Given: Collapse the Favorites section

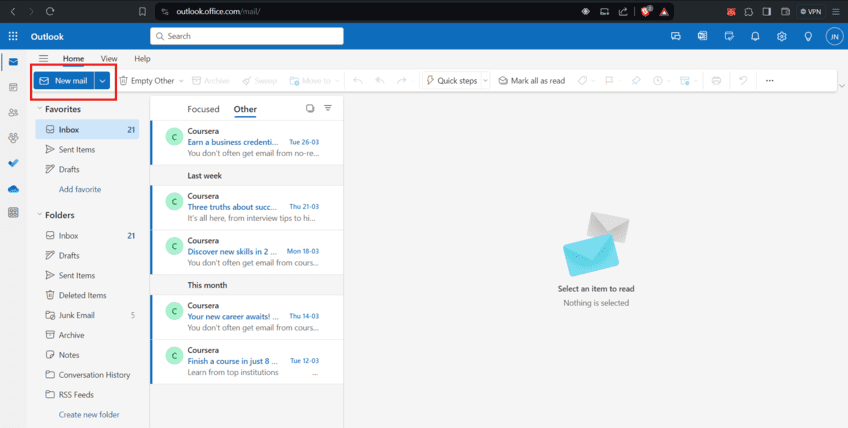Looking at the screenshot, I should coord(39,109).
